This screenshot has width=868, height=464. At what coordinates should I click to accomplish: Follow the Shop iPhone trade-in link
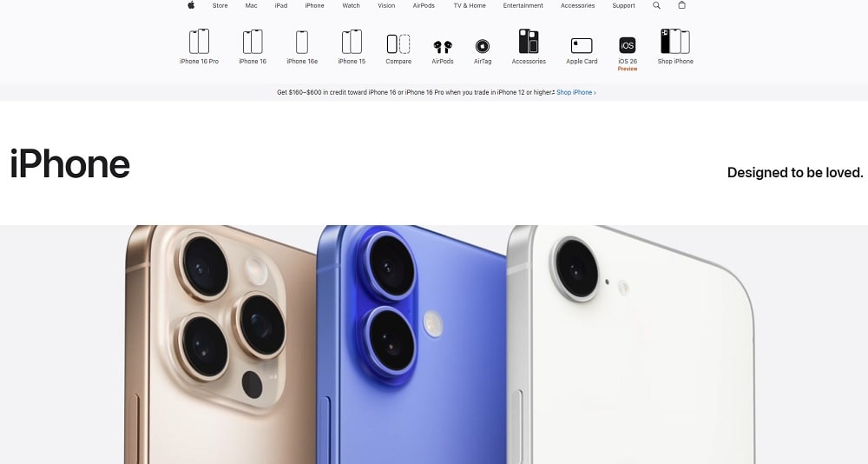click(576, 92)
